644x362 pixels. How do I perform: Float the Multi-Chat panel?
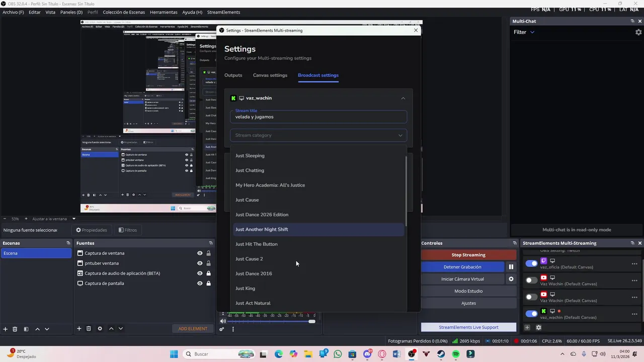point(632,21)
